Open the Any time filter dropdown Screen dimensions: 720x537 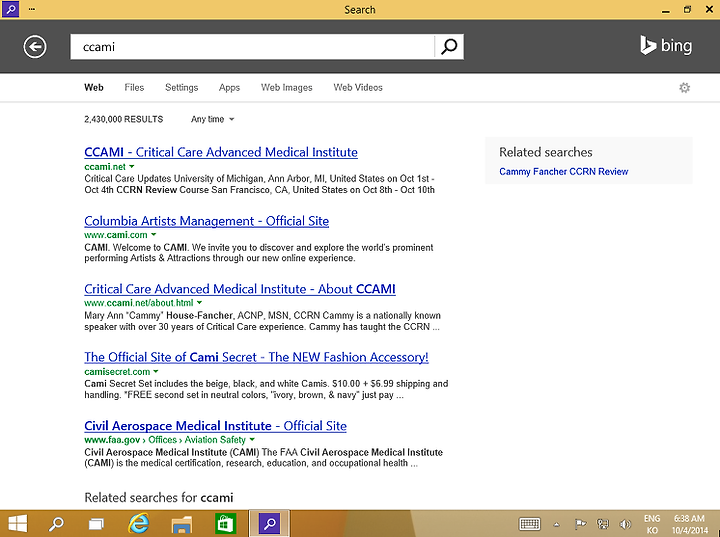[212, 119]
